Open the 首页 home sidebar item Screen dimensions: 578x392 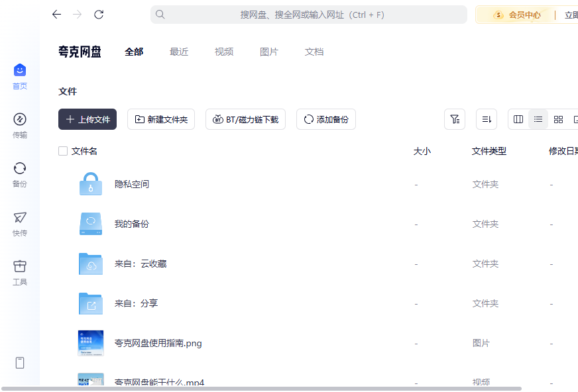[x=19, y=76]
